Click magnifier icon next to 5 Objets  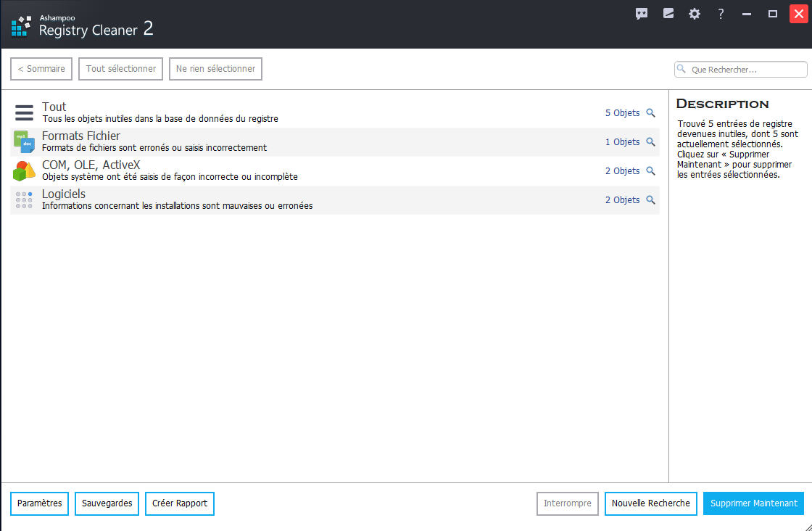coord(650,113)
